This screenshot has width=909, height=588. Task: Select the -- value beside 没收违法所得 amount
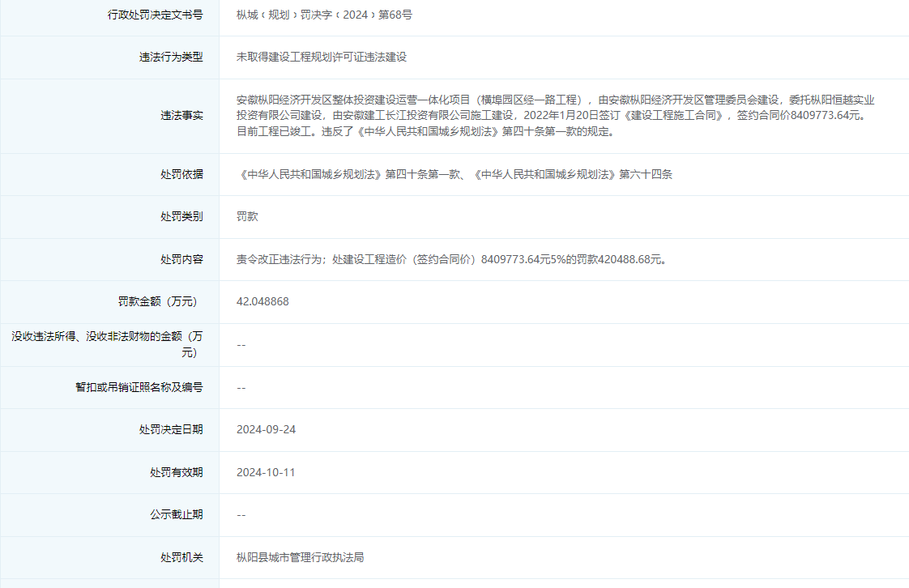click(x=241, y=345)
